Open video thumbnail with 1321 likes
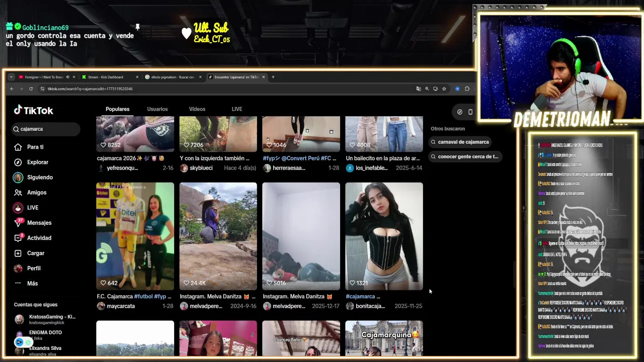Image resolution: width=644 pixels, height=362 pixels. 384,236
